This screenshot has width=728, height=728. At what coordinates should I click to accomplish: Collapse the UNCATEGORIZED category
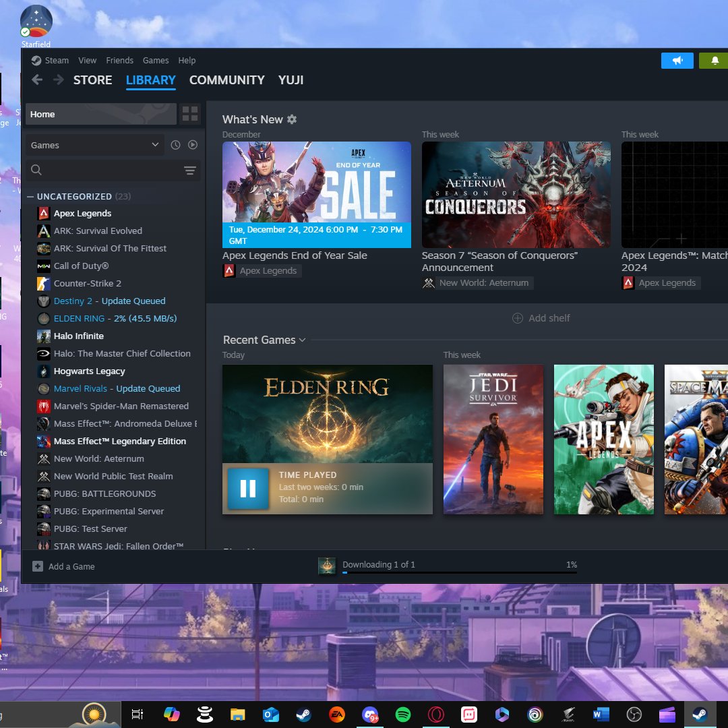[x=30, y=196]
